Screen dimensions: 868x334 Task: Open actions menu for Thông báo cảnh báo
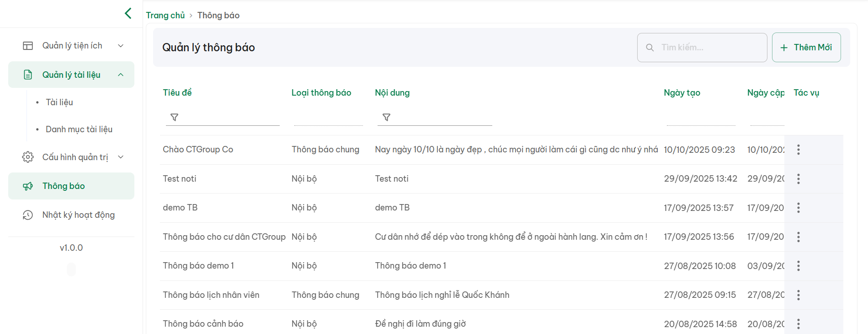click(x=798, y=324)
